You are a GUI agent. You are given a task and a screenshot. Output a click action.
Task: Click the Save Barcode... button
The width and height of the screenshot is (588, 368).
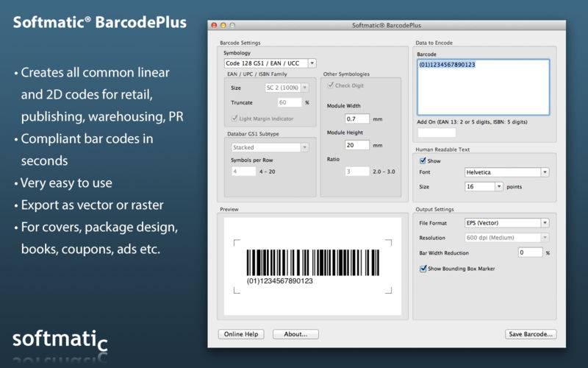531,334
